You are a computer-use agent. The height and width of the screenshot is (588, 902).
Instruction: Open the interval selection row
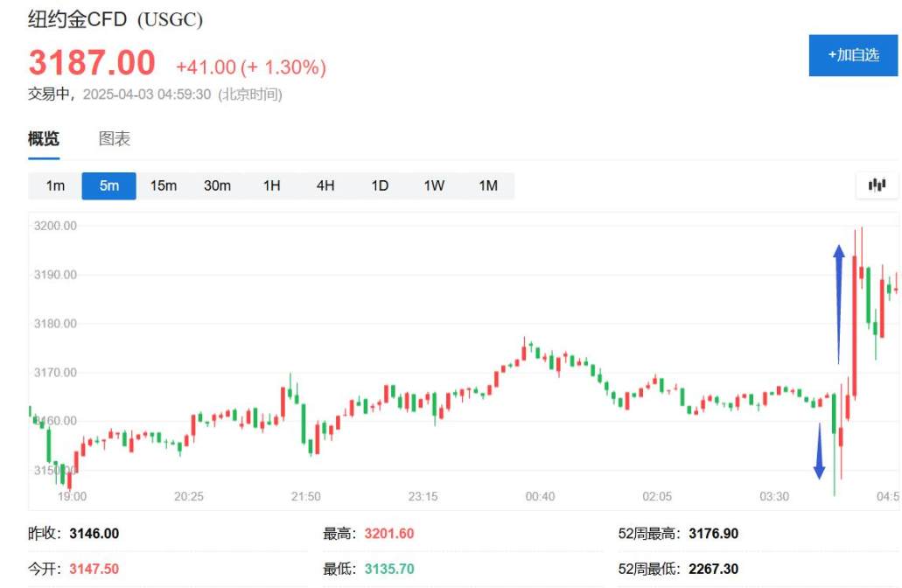pyautogui.click(x=271, y=185)
